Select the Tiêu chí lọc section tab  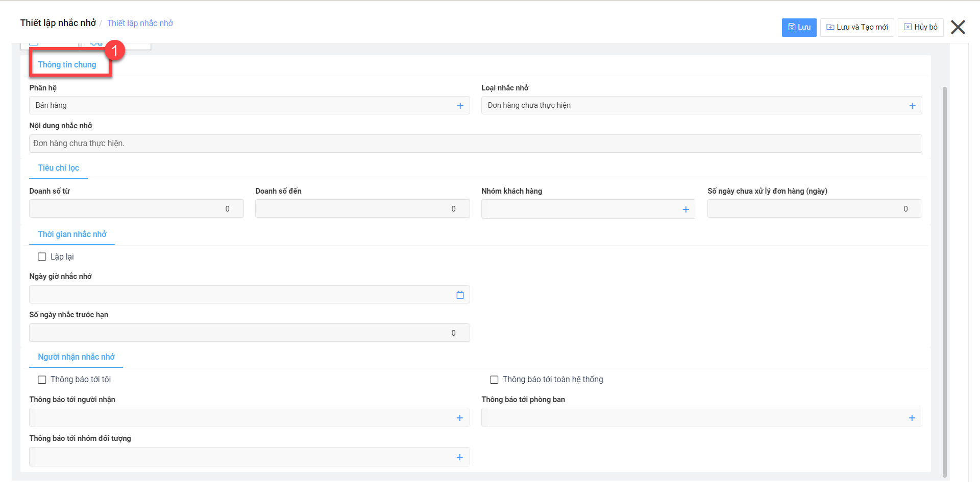pos(58,168)
